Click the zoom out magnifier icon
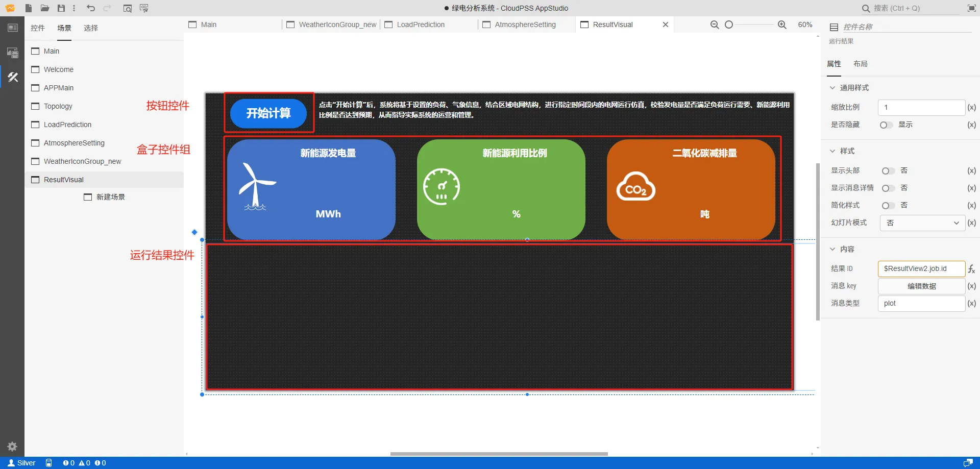Image resolution: width=980 pixels, height=469 pixels. (715, 24)
